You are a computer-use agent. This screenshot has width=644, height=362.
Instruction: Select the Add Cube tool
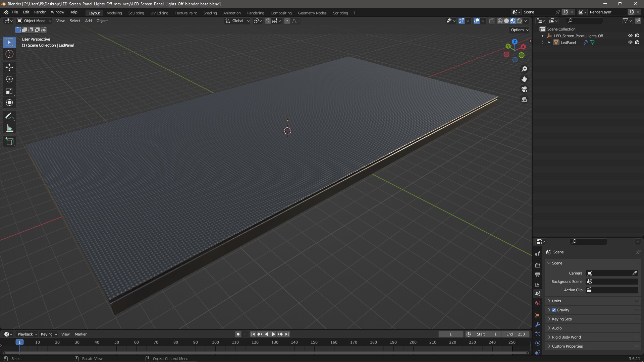[x=9, y=141]
